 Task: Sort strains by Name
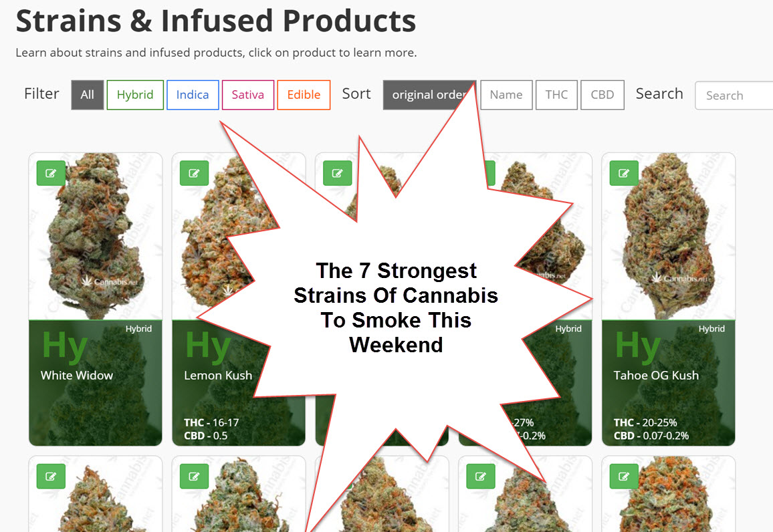click(x=506, y=95)
